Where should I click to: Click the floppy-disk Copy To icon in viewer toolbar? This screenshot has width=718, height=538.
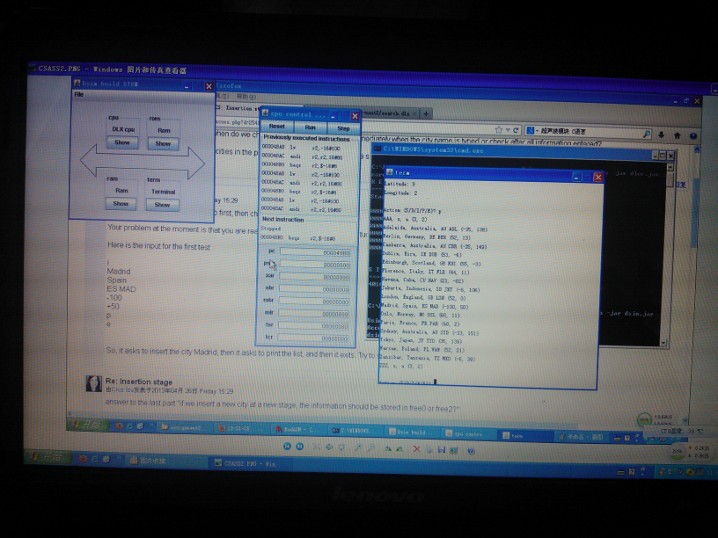pyautogui.click(x=441, y=450)
